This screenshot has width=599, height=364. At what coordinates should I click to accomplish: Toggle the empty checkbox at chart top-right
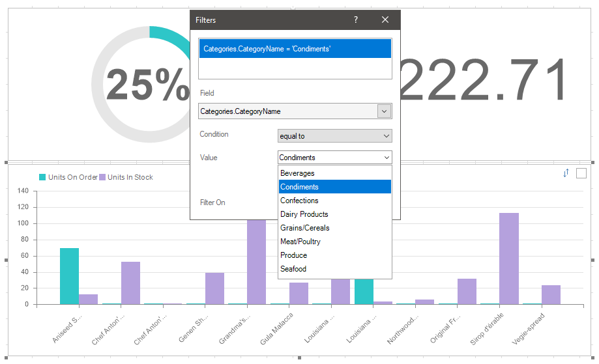click(x=581, y=173)
